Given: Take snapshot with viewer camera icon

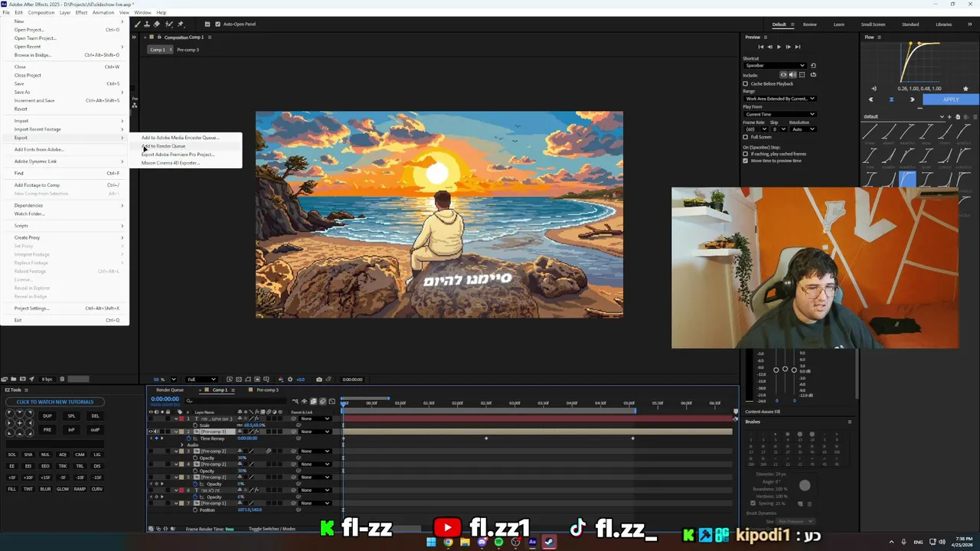Looking at the screenshot, I should [x=319, y=379].
